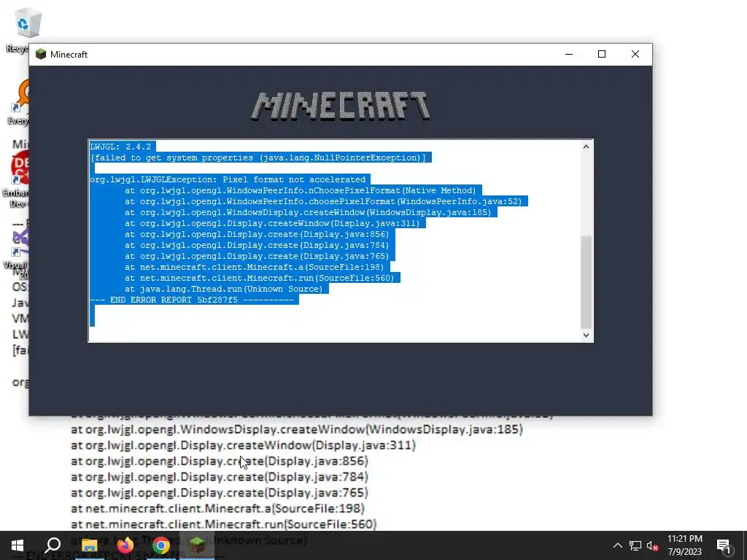Click line 'LWJGL: 2.4.2' in report
Image resolution: width=747 pixels, height=560 pixels.
click(120, 147)
